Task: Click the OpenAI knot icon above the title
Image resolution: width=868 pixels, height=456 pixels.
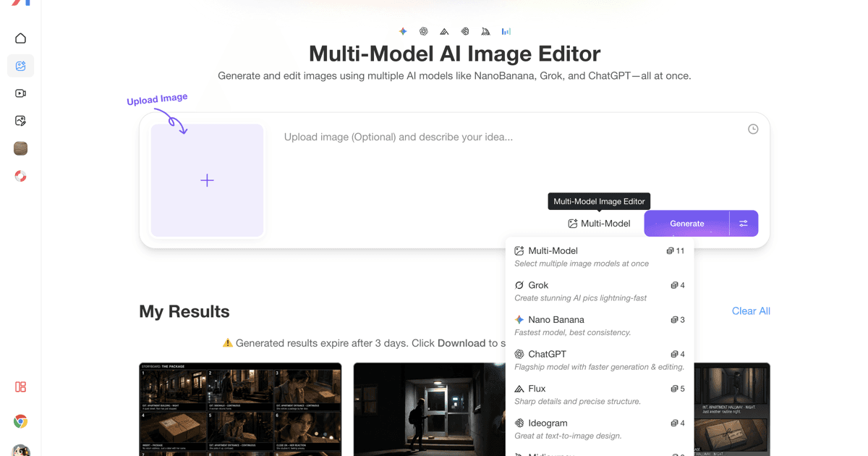Action: click(x=424, y=31)
